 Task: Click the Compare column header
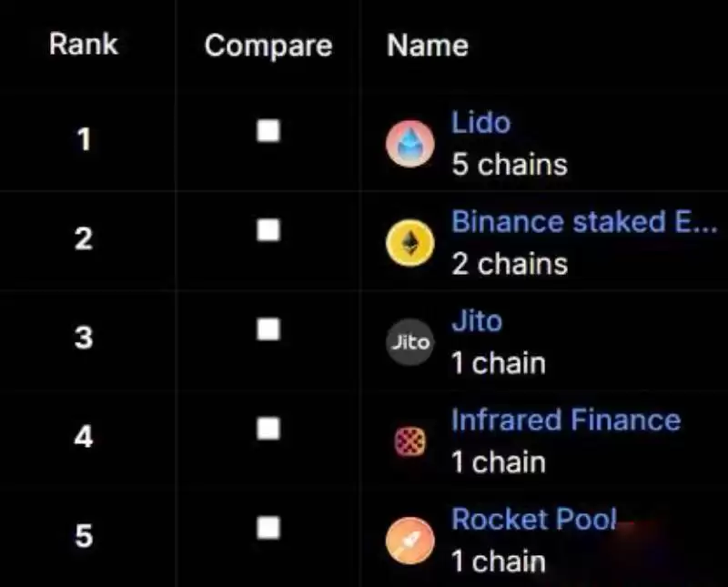(268, 46)
